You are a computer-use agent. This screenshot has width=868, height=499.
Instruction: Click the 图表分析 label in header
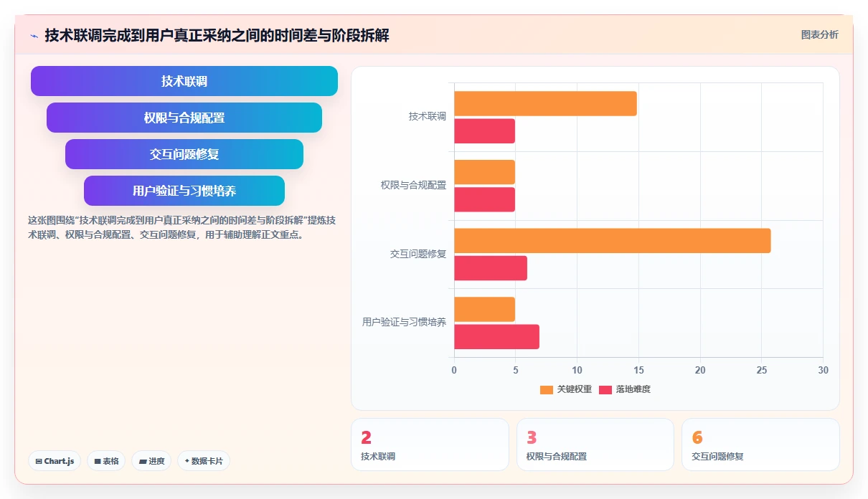(x=819, y=34)
